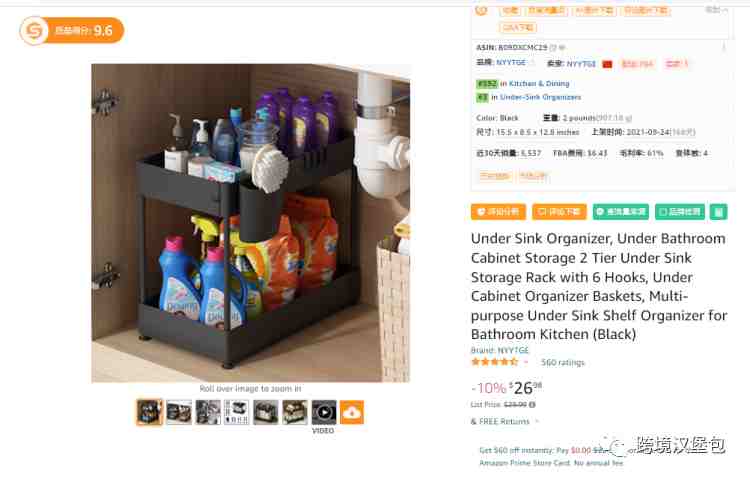Screen dimensions: 750x479
Task: Click the first green action button in the action row
Action: (620, 212)
